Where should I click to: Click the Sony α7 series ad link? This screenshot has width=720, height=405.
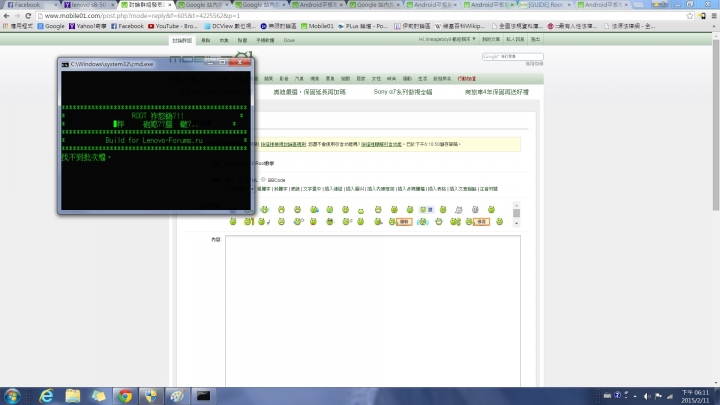coord(403,92)
